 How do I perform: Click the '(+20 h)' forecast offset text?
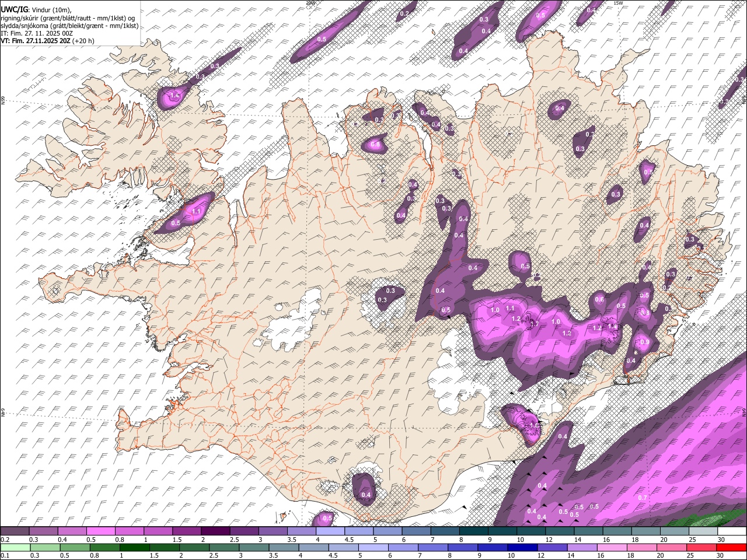click(x=83, y=41)
